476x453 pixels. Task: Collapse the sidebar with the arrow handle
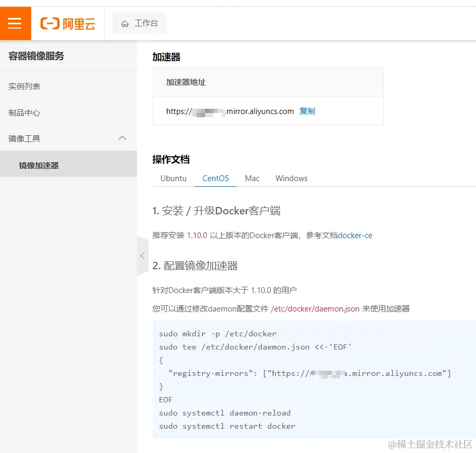pyautogui.click(x=143, y=256)
